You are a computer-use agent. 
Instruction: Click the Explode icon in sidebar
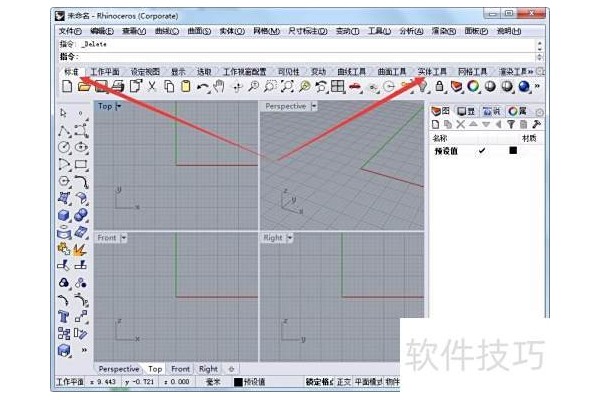[x=80, y=250]
